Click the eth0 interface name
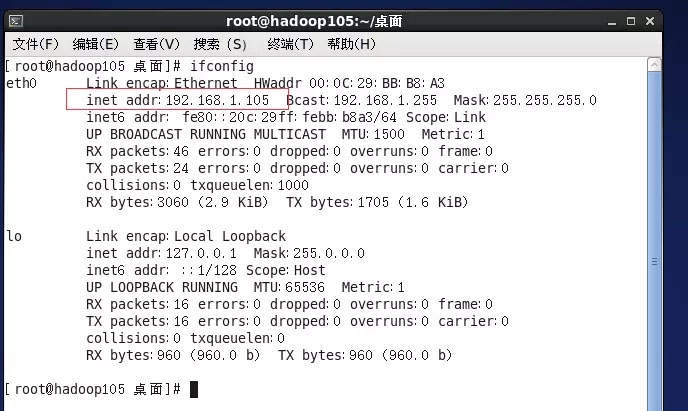 point(20,83)
